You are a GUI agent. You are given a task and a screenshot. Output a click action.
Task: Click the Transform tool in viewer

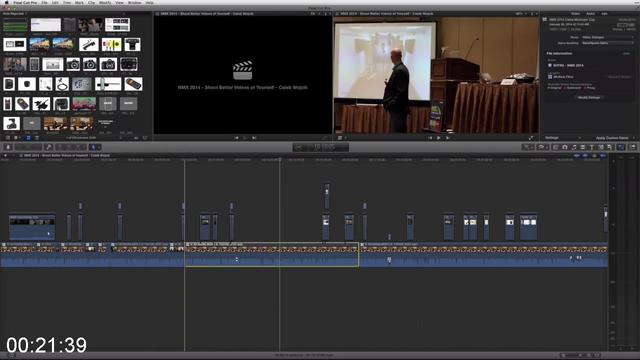pyautogui.click(x=340, y=138)
